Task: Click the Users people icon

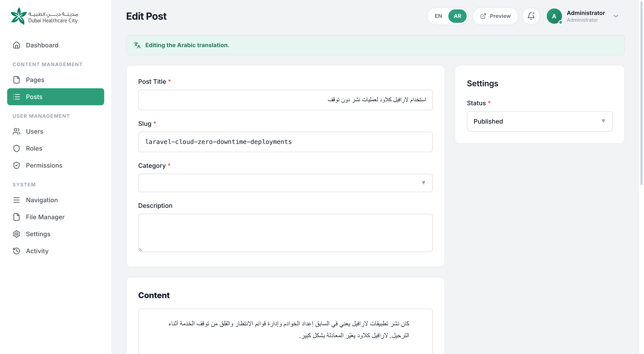Action: pos(17,131)
